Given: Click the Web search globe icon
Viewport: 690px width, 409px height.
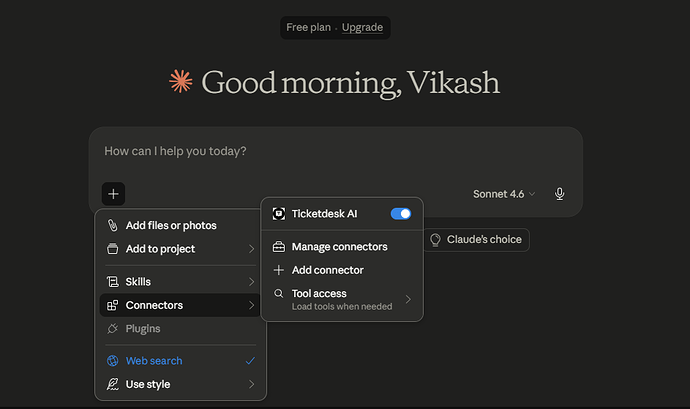Looking at the screenshot, I should tap(113, 361).
